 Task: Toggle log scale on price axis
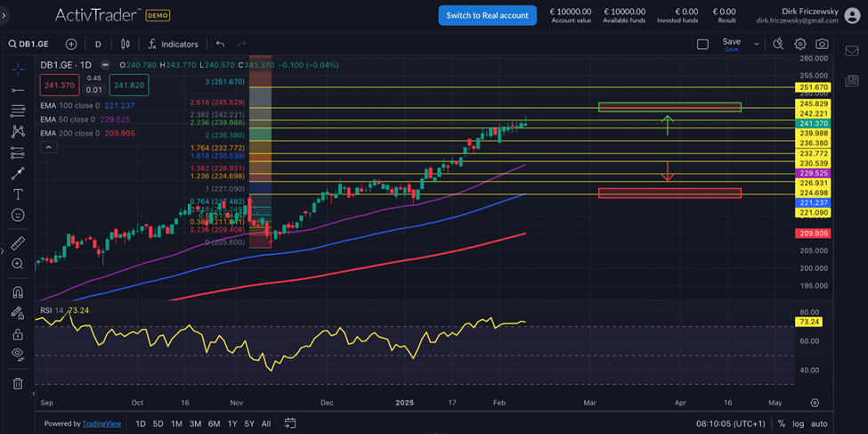[x=798, y=424]
